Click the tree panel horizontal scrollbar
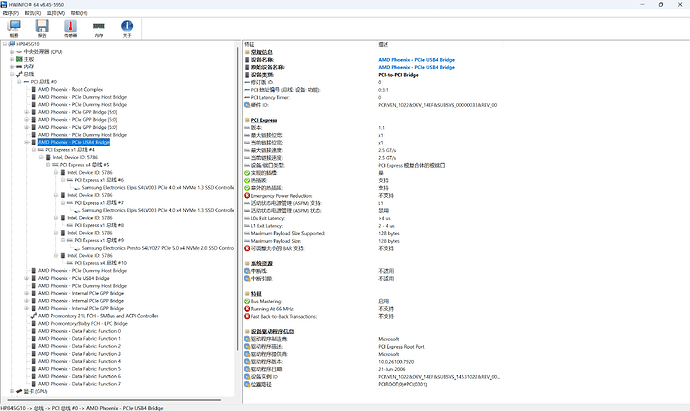The width and height of the screenshot is (690, 411). click(x=112, y=400)
